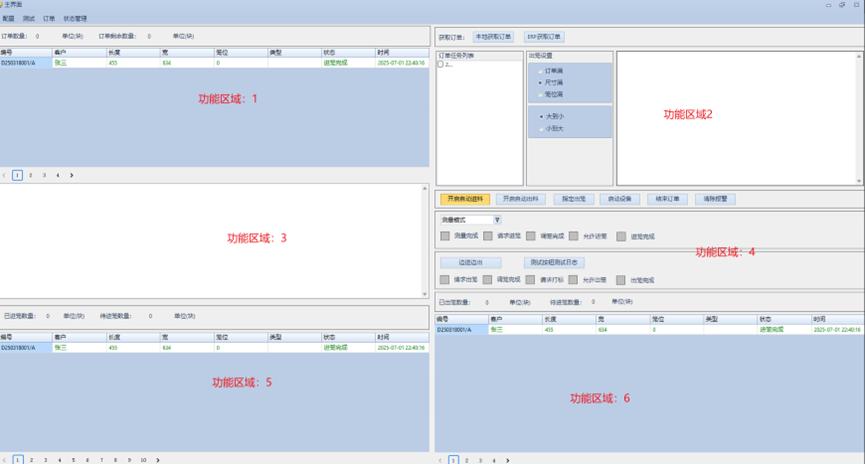This screenshot has height=464, width=865.
Task: Click timestamp cell in area 5 table
Action: click(x=401, y=348)
